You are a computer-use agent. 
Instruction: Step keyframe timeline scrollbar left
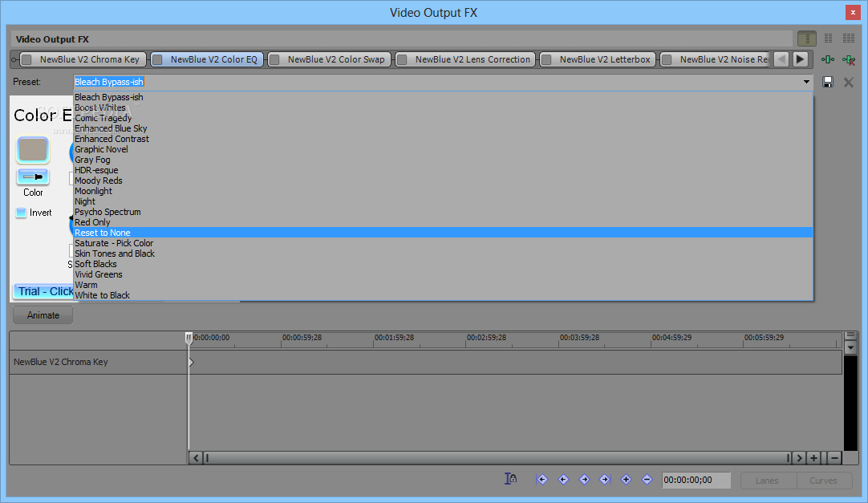tap(196, 457)
